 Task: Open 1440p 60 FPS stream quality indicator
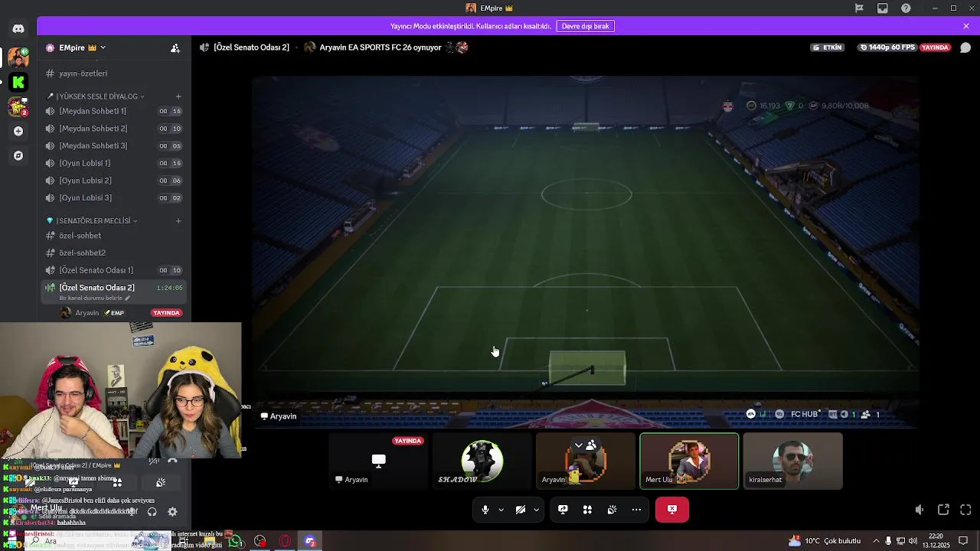coord(887,47)
